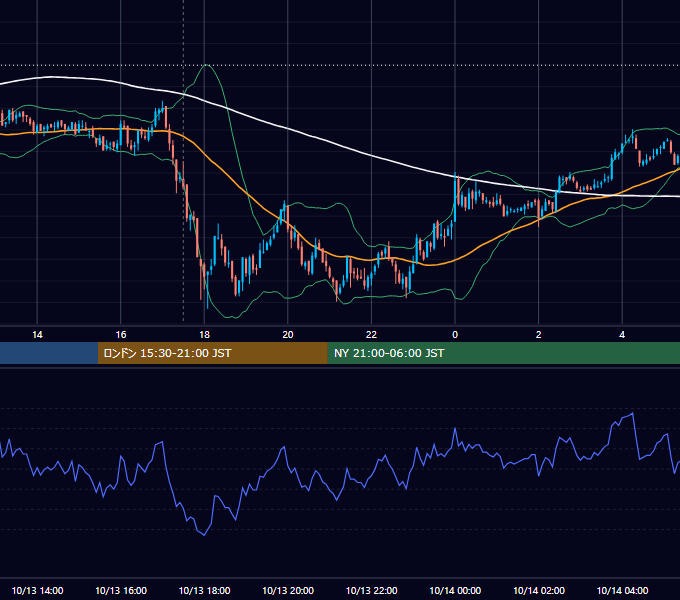Click the ロンドン 15:30-21:00 JST session band

[x=212, y=353]
